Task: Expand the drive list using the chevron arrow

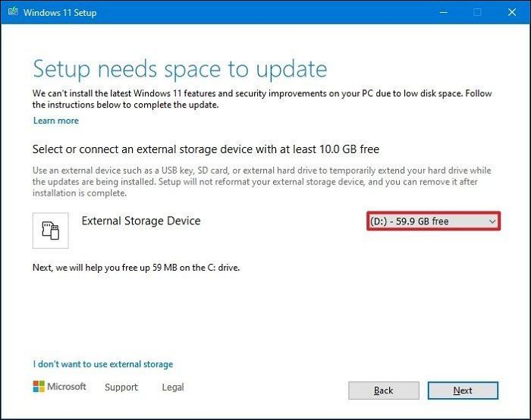Action: [492, 221]
